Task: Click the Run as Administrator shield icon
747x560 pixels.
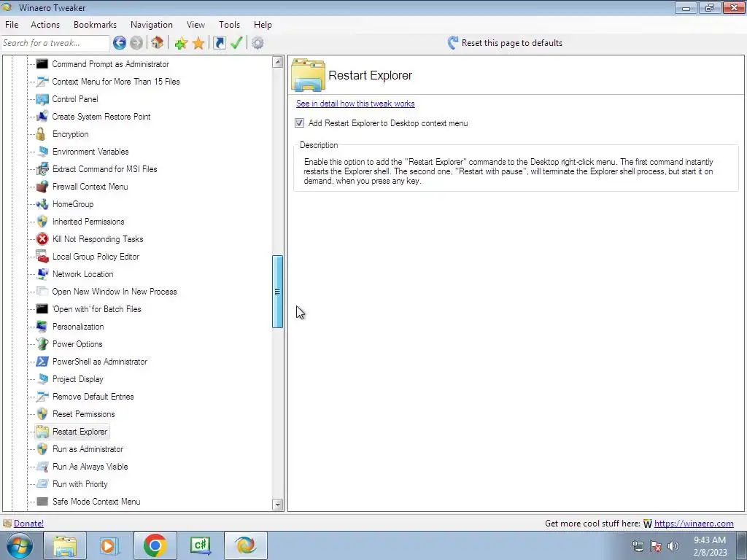Action: (42, 449)
